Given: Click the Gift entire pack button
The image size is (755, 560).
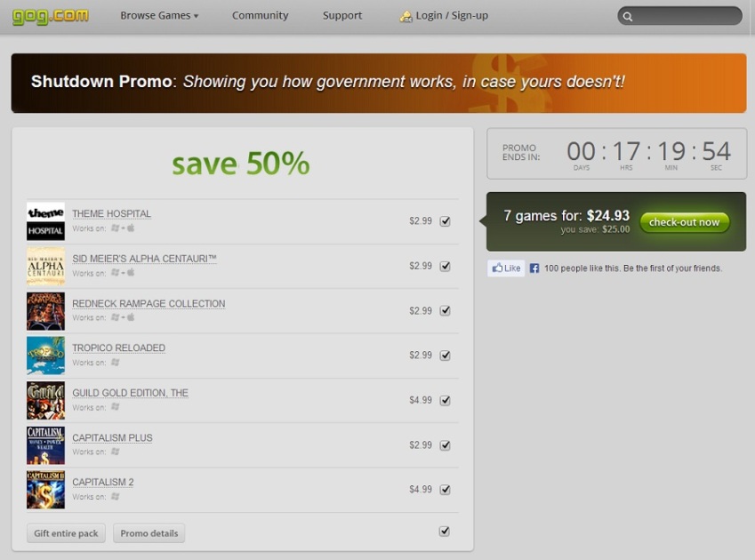Looking at the screenshot, I should 66,533.
